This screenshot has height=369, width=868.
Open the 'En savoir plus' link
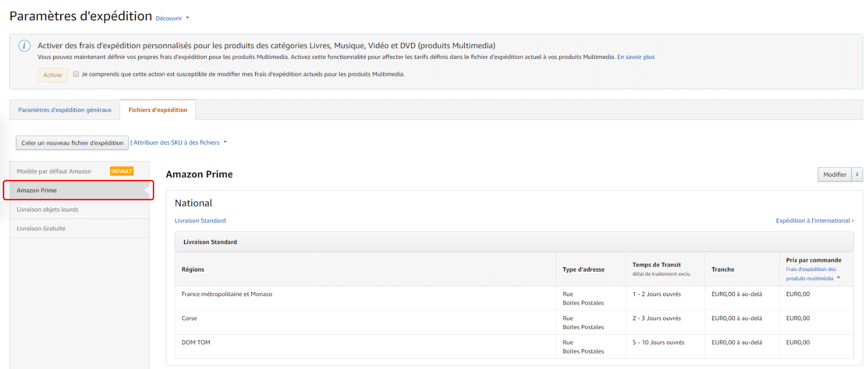click(636, 57)
